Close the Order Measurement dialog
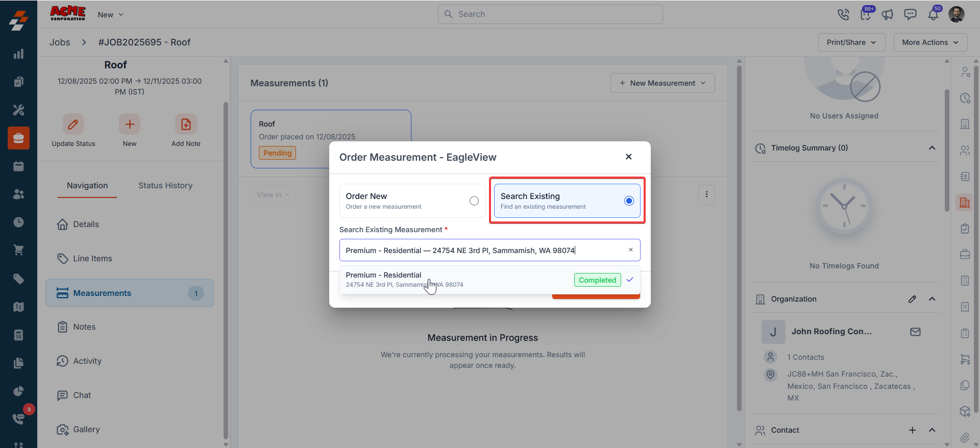Screen dimensions: 980x448 click(x=629, y=157)
